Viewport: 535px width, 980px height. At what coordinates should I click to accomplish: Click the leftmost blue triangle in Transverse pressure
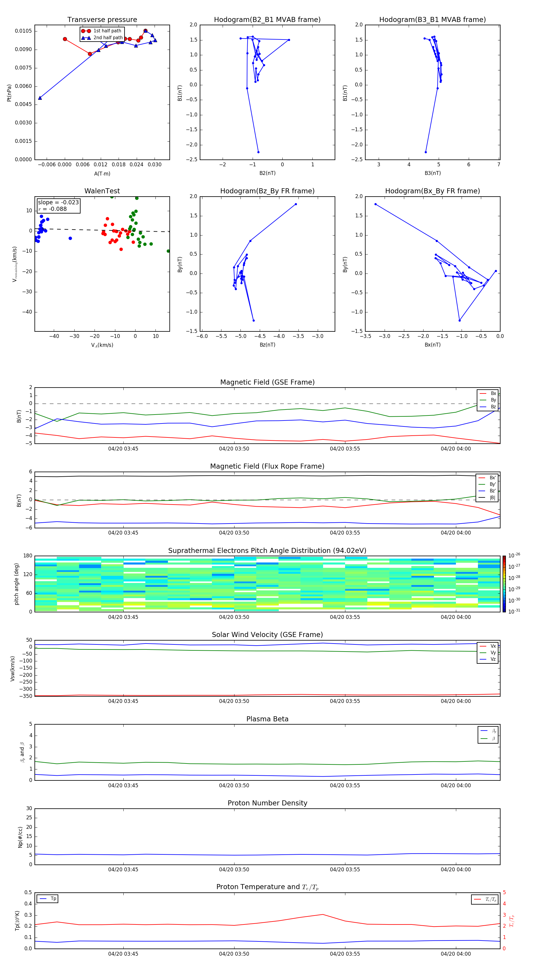[40, 98]
